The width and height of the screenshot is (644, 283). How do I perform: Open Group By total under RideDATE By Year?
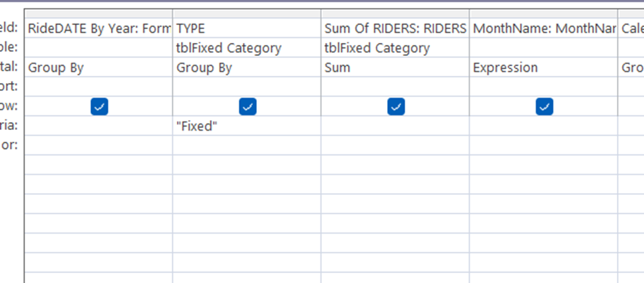(99, 67)
